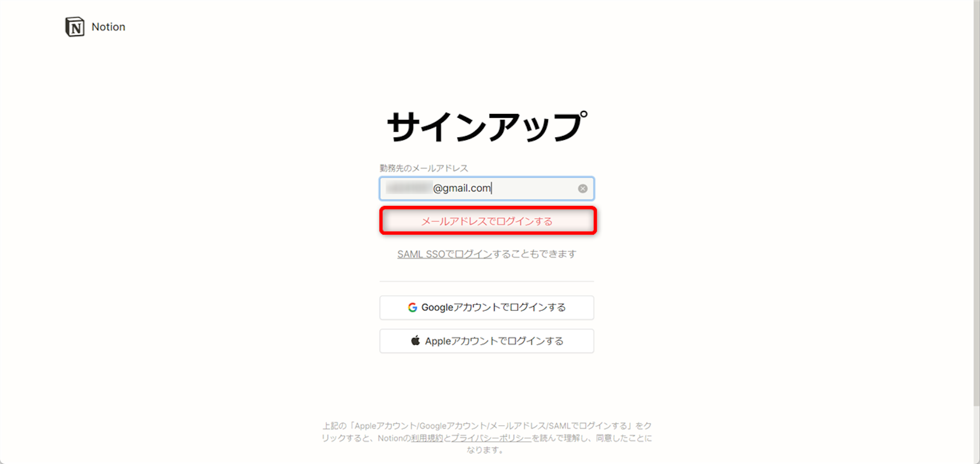Screen dimensions: 980x464
Task: Open the プライバシーポリシー link
Action: (x=491, y=438)
